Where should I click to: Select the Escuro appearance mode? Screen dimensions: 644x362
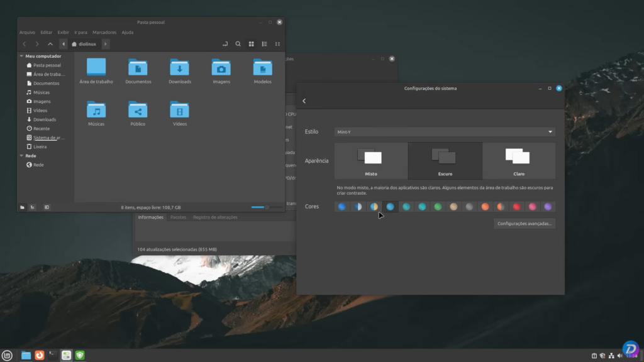pyautogui.click(x=444, y=160)
